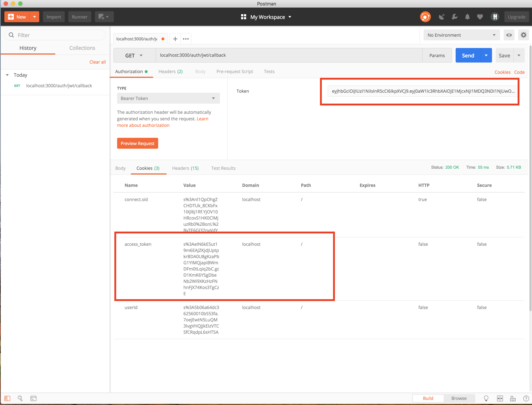Open settings via wrench icon
This screenshot has height=405, width=532.
[455, 17]
